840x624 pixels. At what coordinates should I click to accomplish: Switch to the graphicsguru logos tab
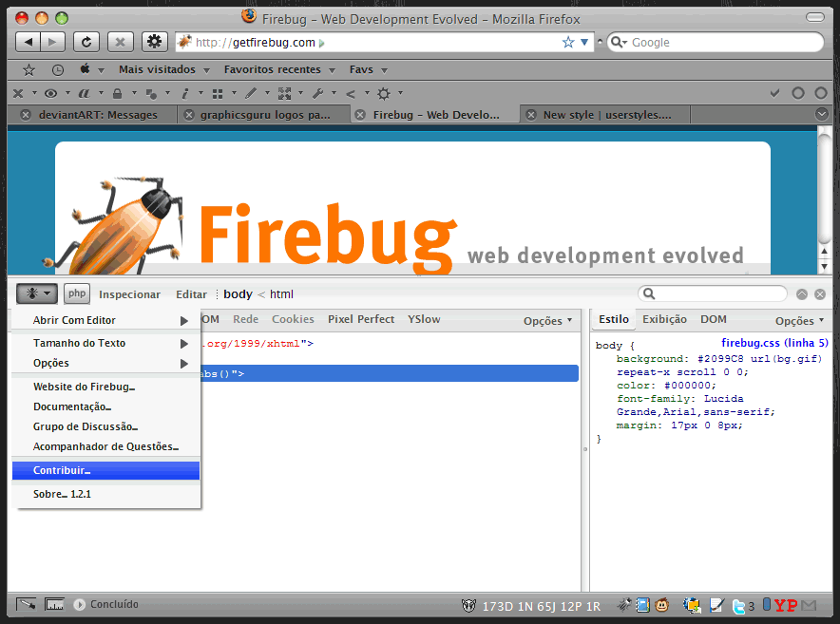click(263, 115)
